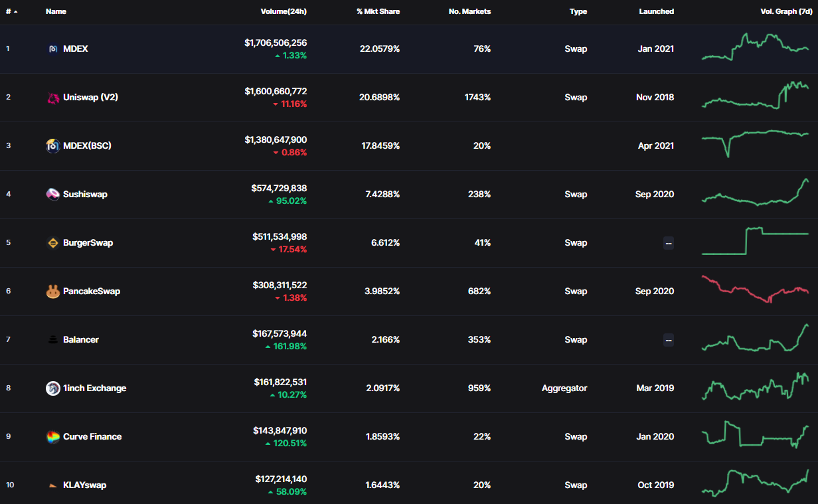This screenshot has width=818, height=504.
Task: Sort by Launched column header
Action: pos(656,11)
